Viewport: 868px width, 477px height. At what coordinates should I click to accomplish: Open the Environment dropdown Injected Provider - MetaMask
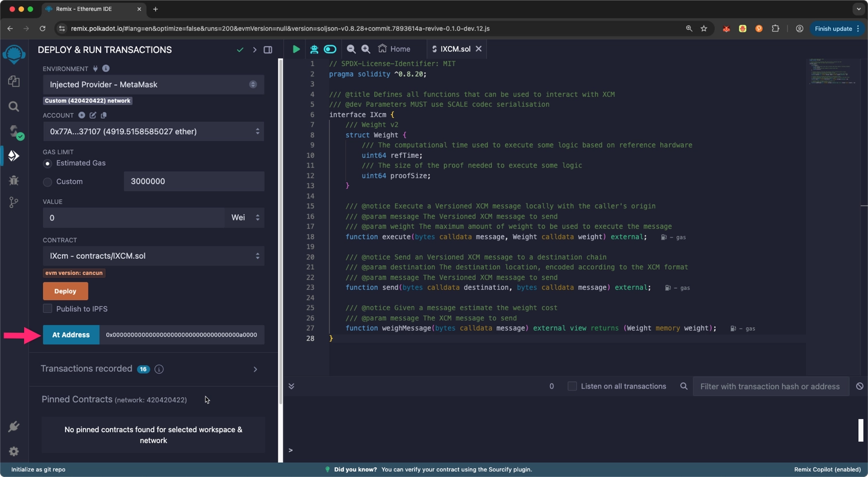tap(153, 84)
